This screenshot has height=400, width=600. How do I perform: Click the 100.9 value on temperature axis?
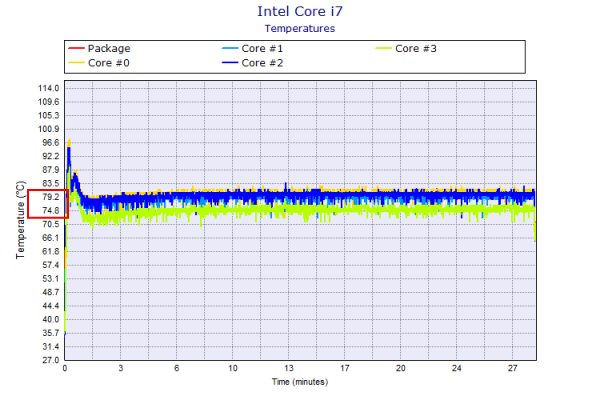[49, 129]
